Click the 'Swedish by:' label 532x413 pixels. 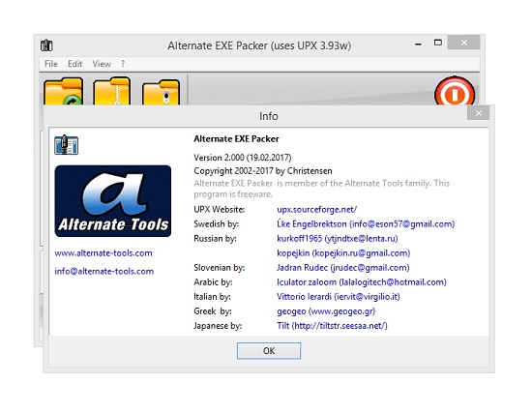pos(216,224)
